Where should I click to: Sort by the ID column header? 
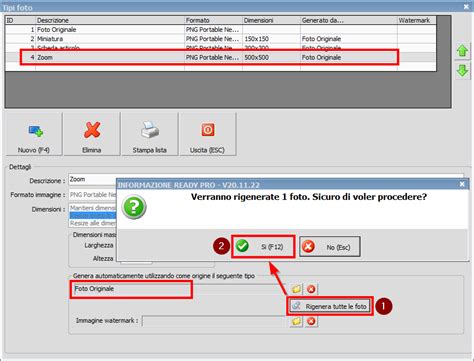(20, 20)
